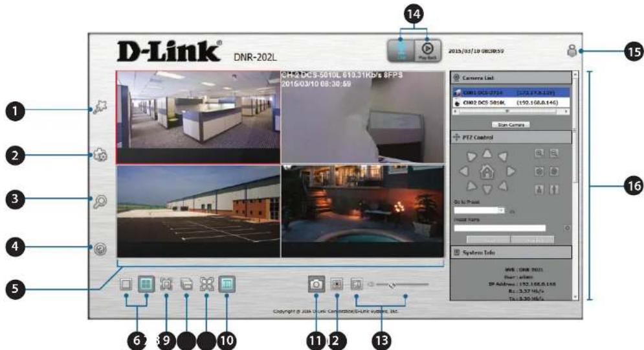Open the Search magnifier icon in sidebar
The height and width of the screenshot is (350, 644).
point(100,202)
